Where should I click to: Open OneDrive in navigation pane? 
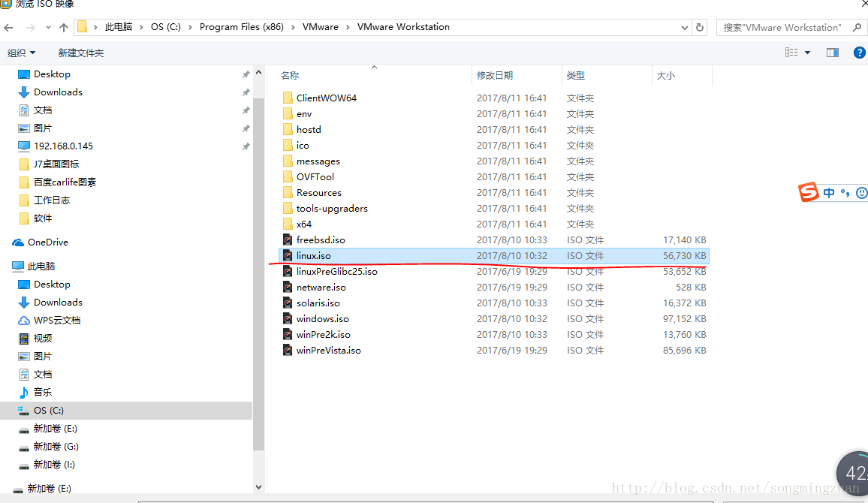click(x=47, y=242)
